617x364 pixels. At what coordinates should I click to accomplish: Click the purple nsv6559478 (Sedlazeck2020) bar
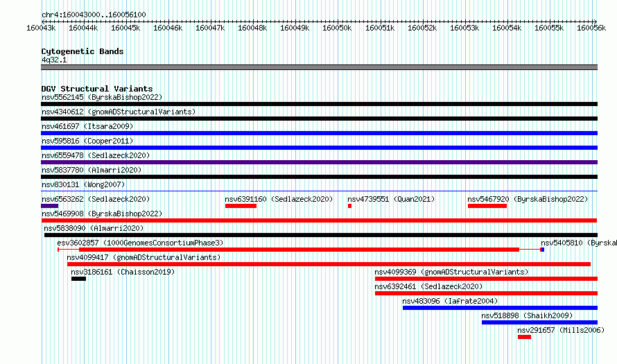pyautogui.click(x=319, y=162)
